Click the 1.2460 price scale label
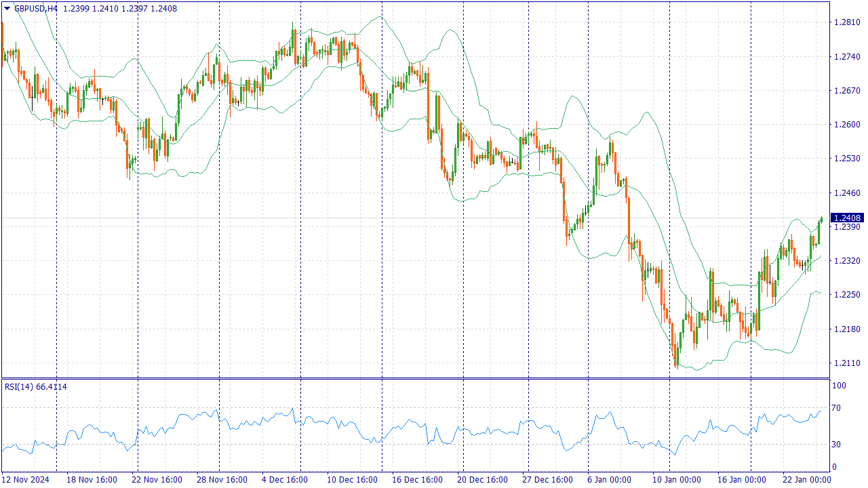This screenshot has width=868, height=488. [846, 193]
